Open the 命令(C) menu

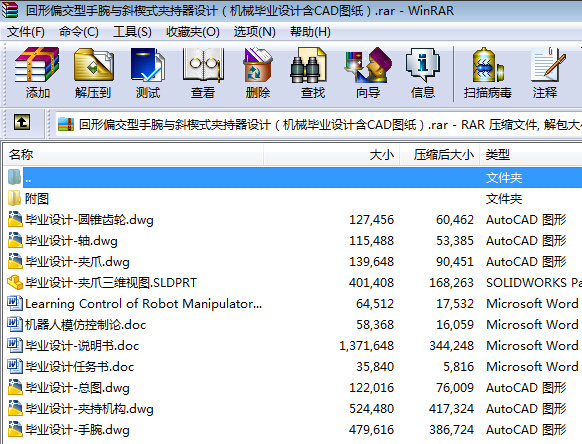click(x=79, y=32)
